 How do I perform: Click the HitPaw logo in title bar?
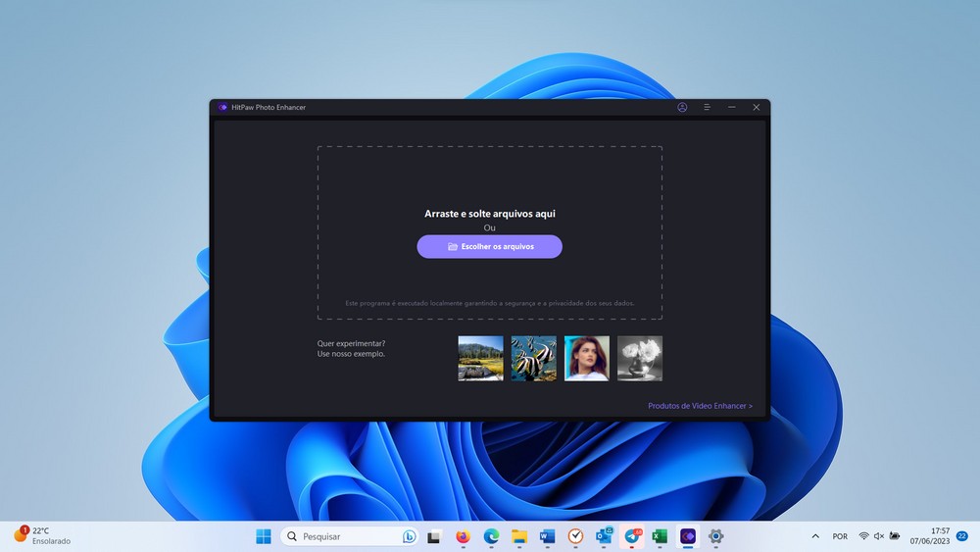[x=222, y=107]
